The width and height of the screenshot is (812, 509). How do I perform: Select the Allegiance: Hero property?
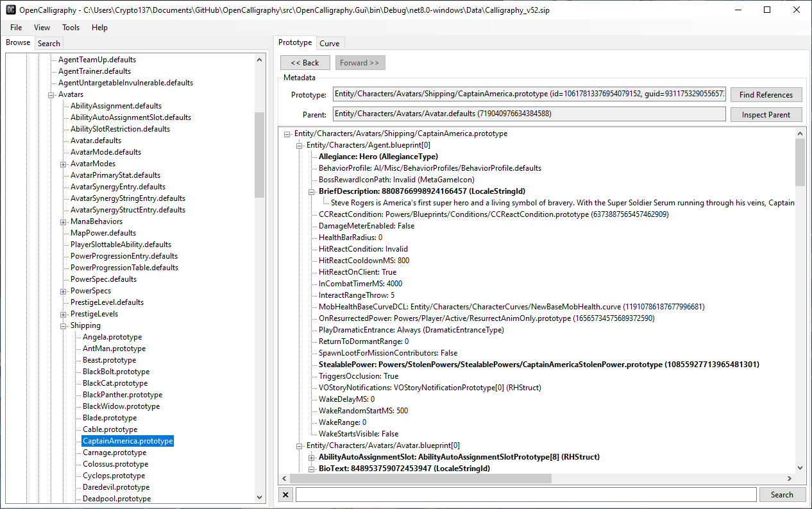click(378, 157)
